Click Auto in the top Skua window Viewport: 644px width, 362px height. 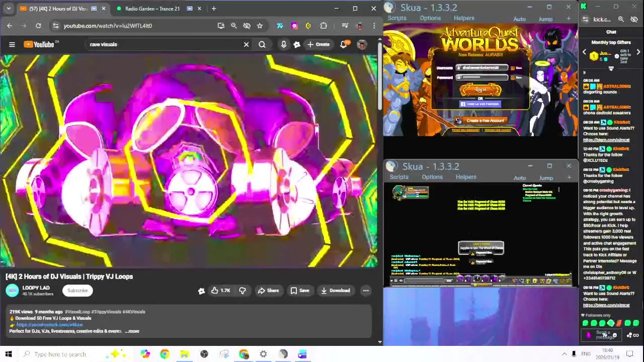[x=519, y=19]
